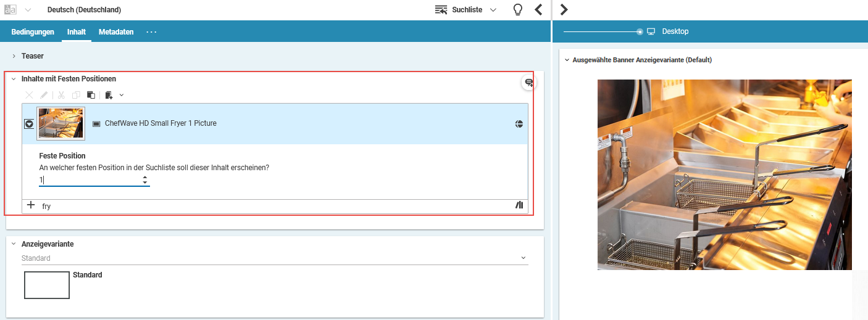
Task: Click the plus icon beside fry
Action: pos(31,205)
